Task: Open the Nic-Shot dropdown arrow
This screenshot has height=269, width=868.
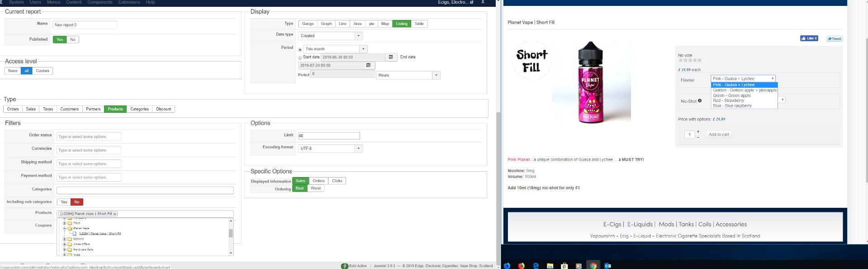Action: point(782,100)
